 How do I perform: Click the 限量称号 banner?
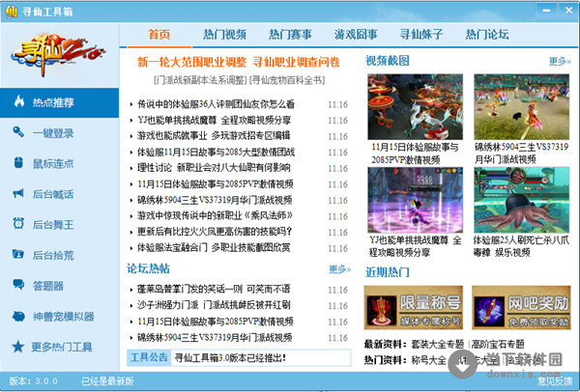[414, 307]
